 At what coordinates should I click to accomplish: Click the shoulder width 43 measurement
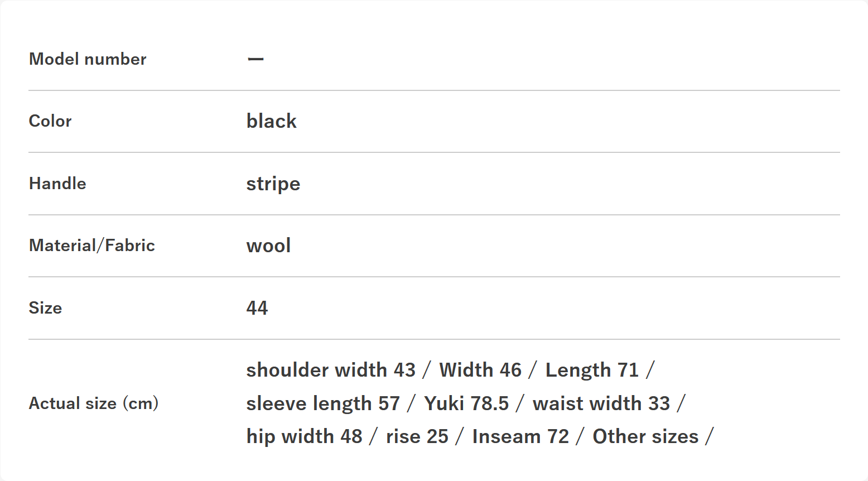coord(331,370)
